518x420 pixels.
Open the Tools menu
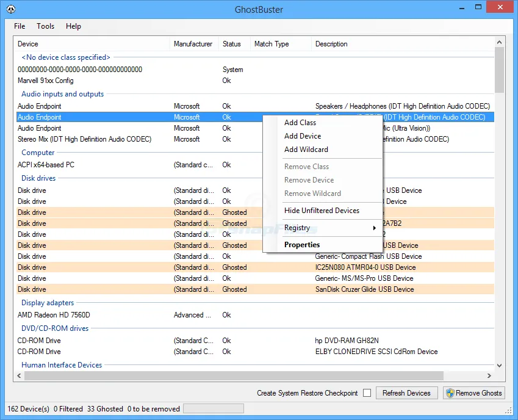45,26
